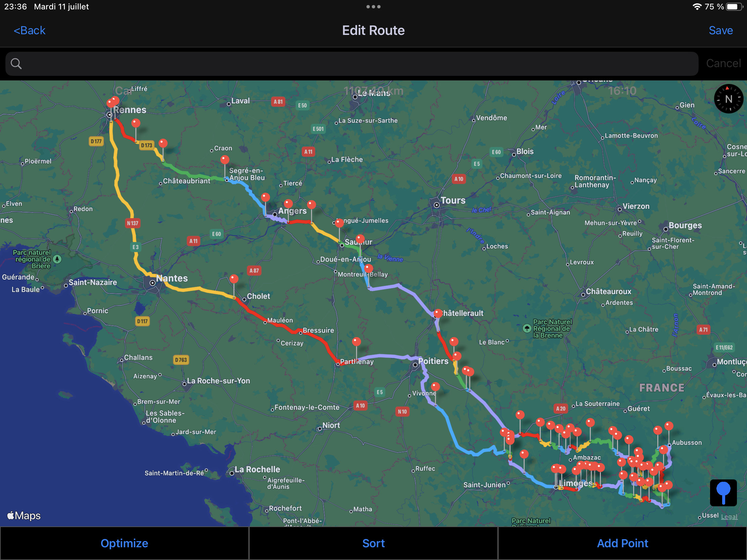Tap the Châteauroux label
747x560 pixels.
[x=608, y=291]
